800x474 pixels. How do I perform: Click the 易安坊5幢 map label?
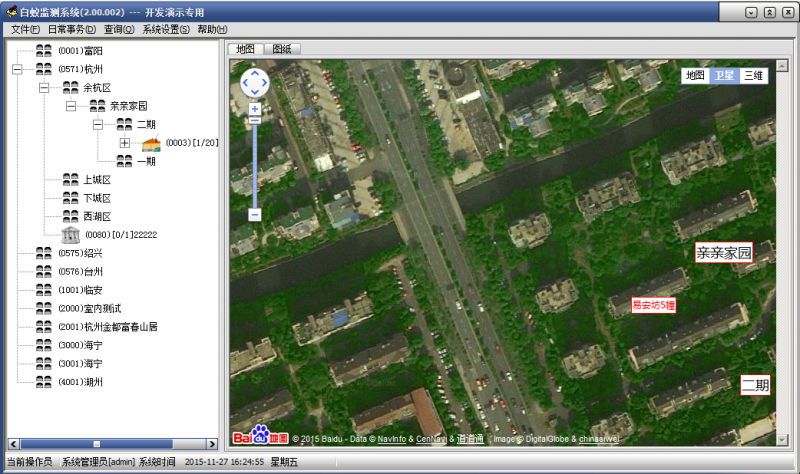(x=654, y=305)
